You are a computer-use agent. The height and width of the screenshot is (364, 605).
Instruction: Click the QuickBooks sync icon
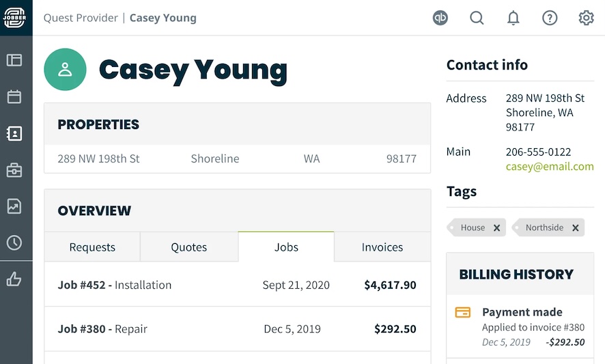pos(440,18)
